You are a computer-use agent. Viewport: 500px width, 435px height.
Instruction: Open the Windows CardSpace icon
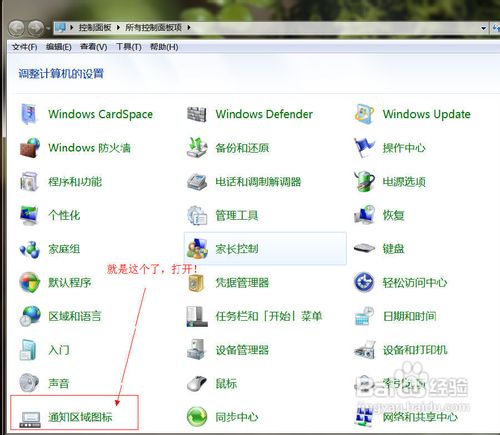(x=29, y=114)
